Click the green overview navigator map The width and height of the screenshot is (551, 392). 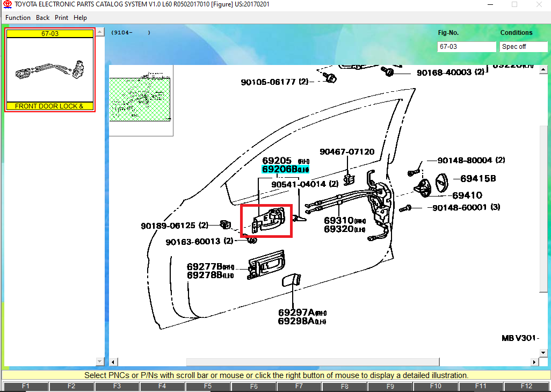pos(140,99)
